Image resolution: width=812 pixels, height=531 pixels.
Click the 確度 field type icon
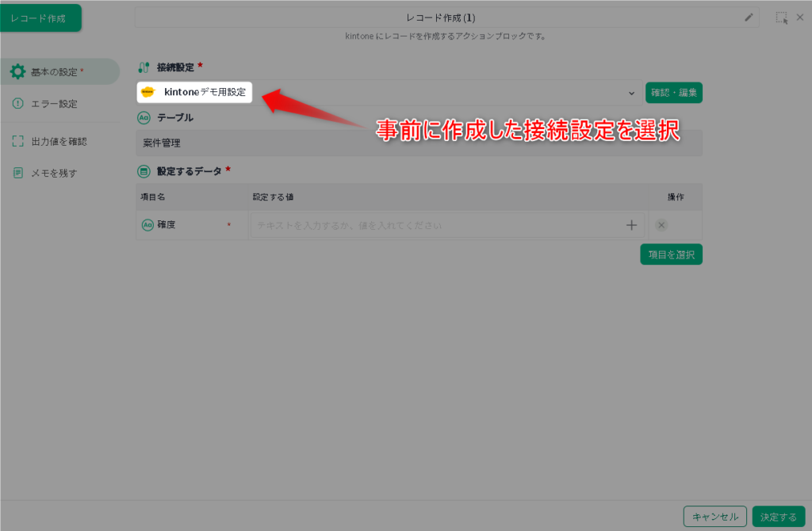coord(147,224)
